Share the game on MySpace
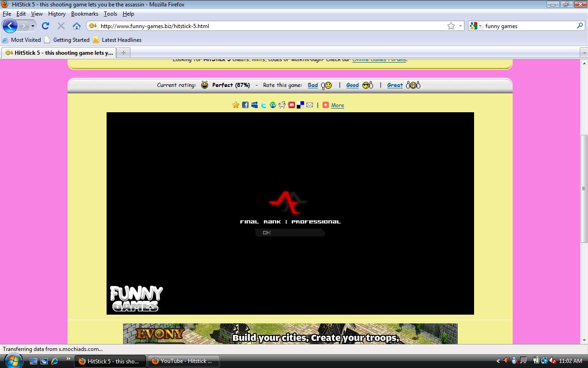Viewport: 588px width, 368px height. click(254, 105)
